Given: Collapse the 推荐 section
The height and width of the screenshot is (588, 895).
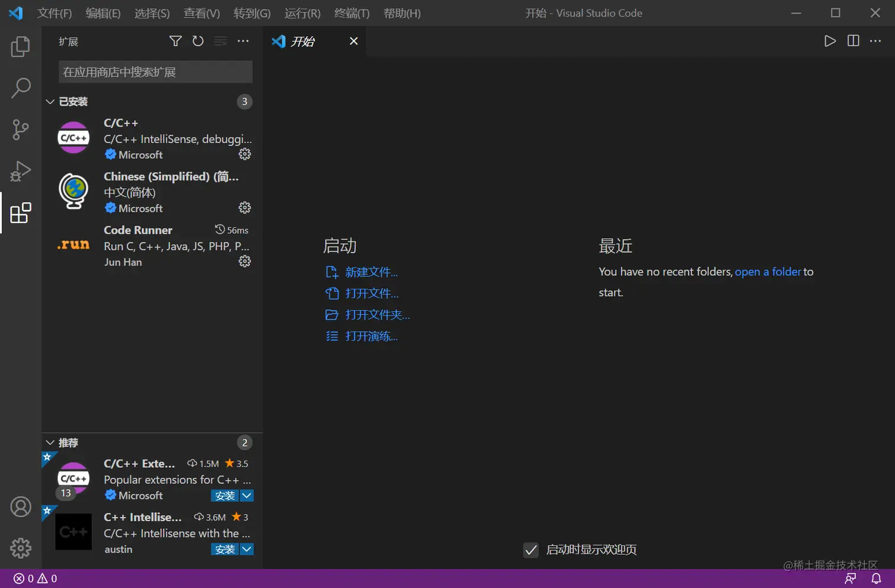Looking at the screenshot, I should pyautogui.click(x=50, y=442).
